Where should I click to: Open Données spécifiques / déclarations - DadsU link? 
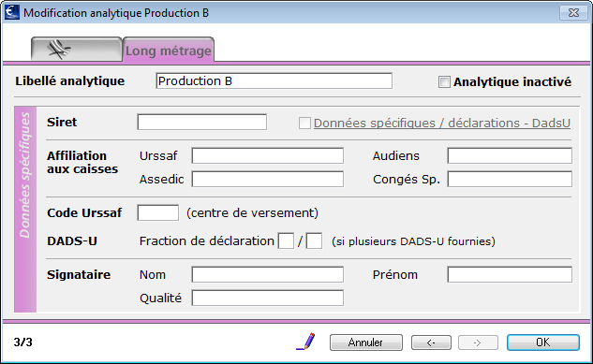pos(442,124)
